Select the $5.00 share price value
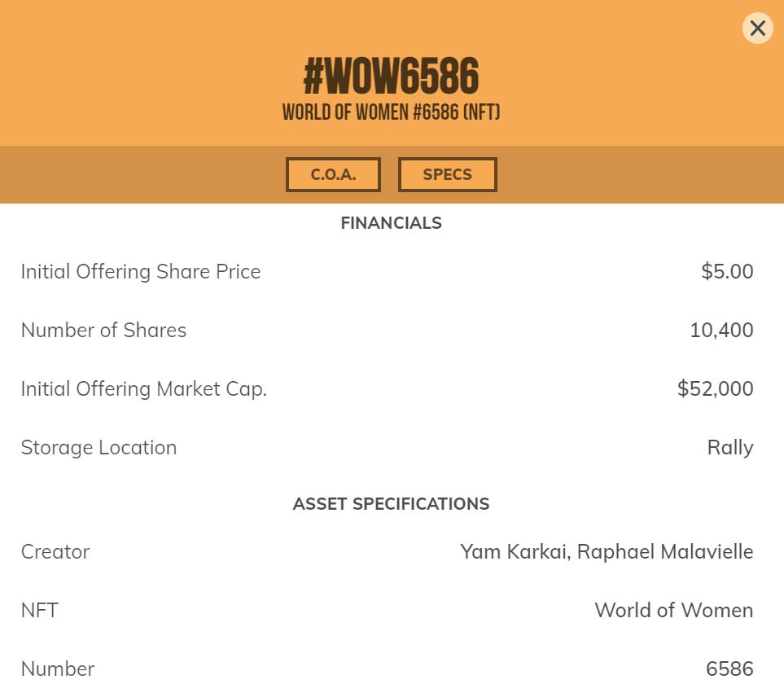Image resolution: width=784 pixels, height=684 pixels. point(727,271)
